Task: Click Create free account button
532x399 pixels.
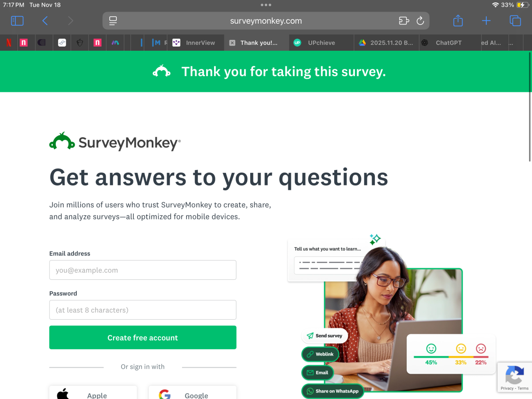Action: point(143,337)
